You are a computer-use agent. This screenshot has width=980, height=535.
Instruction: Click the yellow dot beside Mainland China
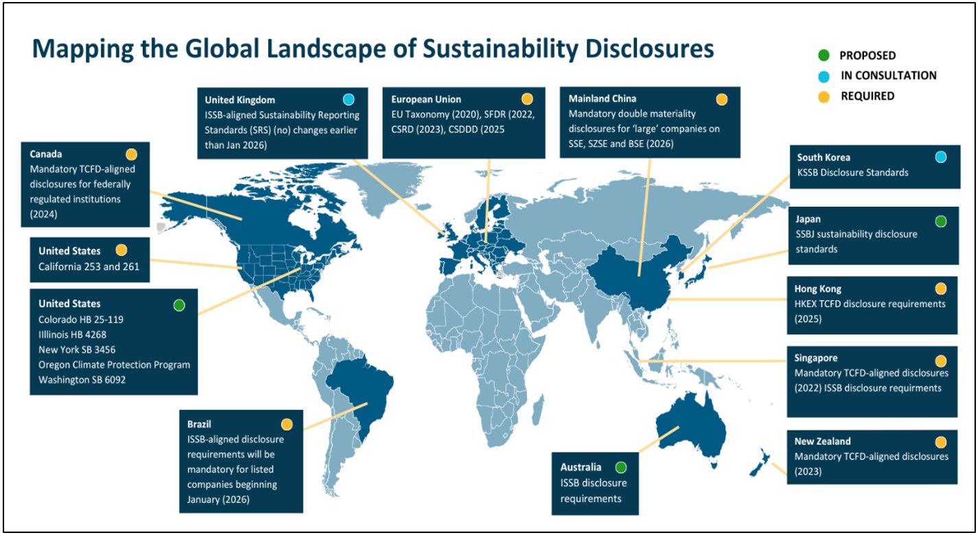pos(721,99)
